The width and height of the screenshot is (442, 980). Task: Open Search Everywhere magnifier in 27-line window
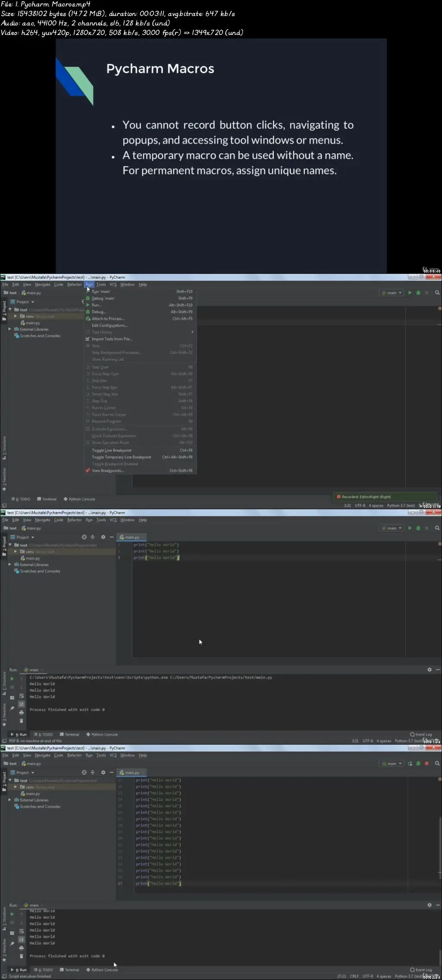[x=437, y=764]
